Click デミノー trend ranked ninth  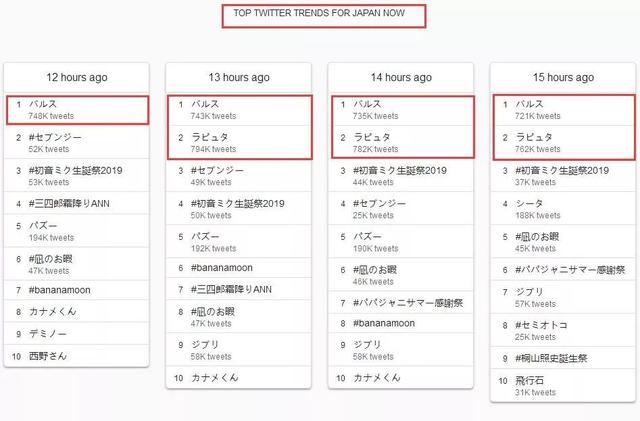46,333
